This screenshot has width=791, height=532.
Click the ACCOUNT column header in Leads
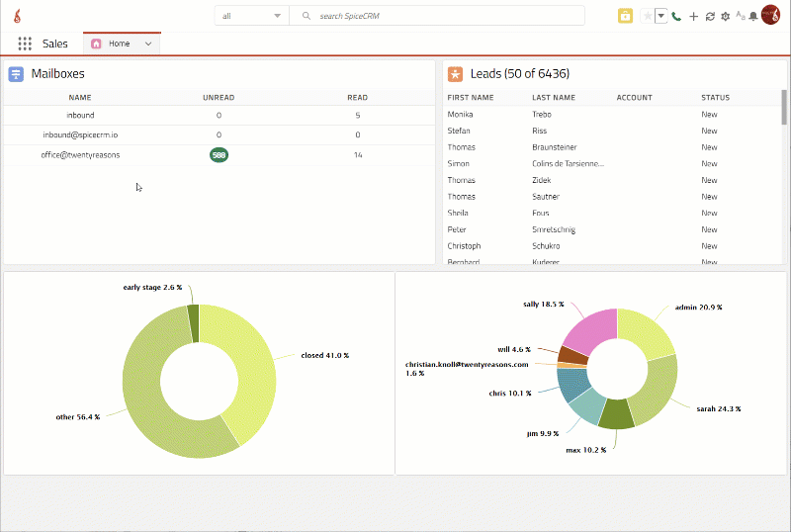tap(634, 98)
